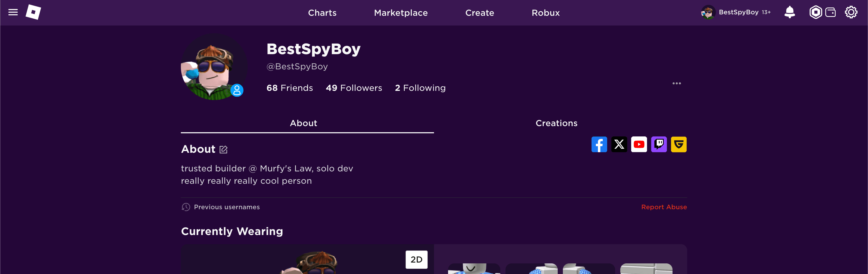Open the X (Twitter) social link icon
Viewport: 868px width, 274px height.
pos(619,144)
